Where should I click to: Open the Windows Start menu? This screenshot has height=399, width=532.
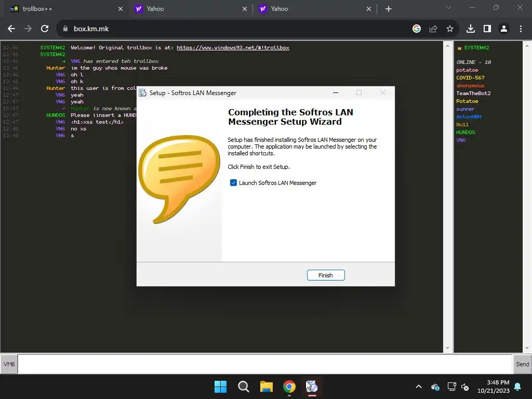(220, 387)
